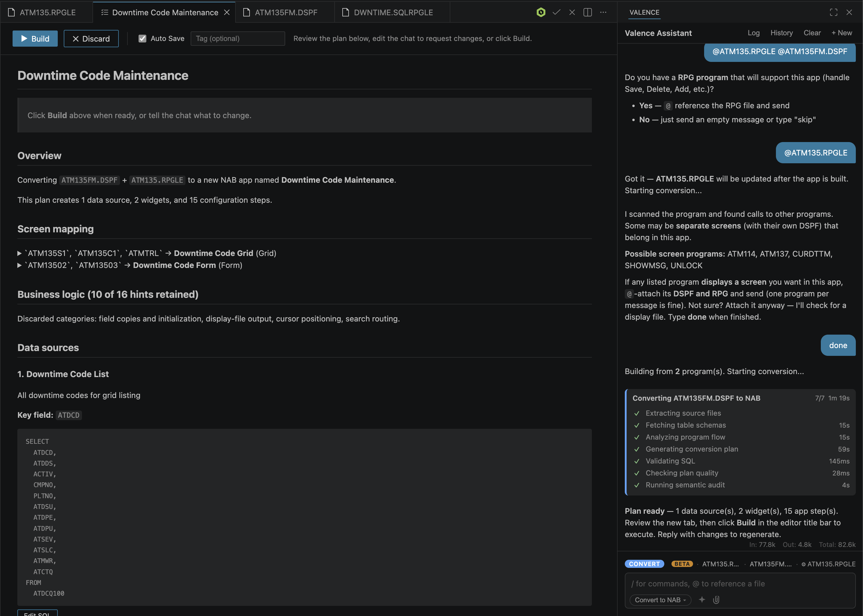Click the checkmark accept icon in editor toolbar

tap(556, 12)
